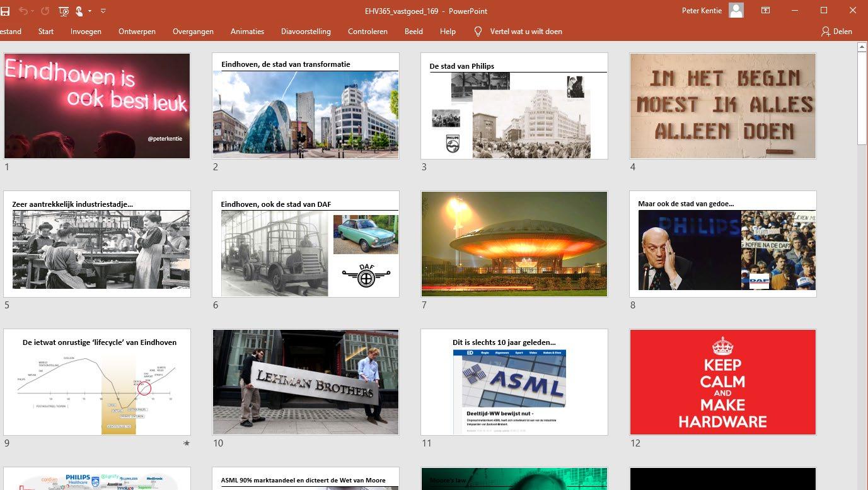Select slide 'Zeer aantrekkelijk industriestadje'
Screen dimensions: 868x490
point(97,244)
